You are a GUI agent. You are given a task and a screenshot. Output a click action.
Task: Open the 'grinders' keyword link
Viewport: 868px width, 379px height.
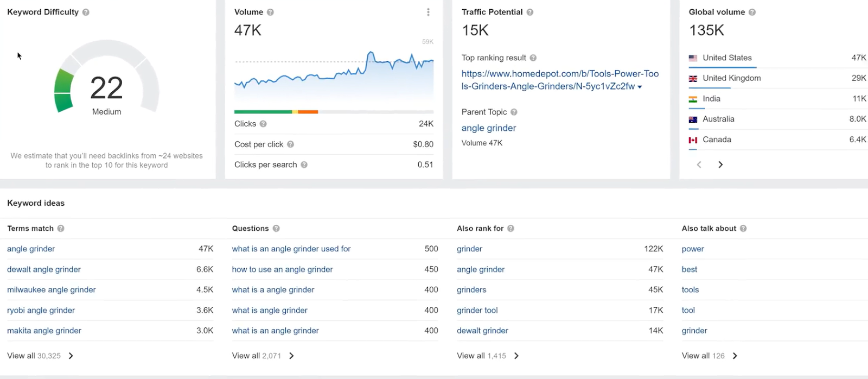click(472, 290)
